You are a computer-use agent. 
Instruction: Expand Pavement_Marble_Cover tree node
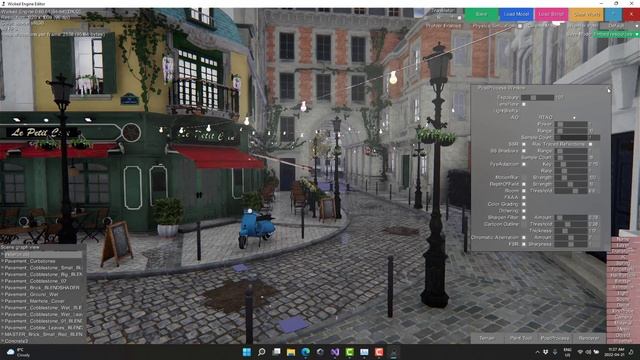click(2, 301)
